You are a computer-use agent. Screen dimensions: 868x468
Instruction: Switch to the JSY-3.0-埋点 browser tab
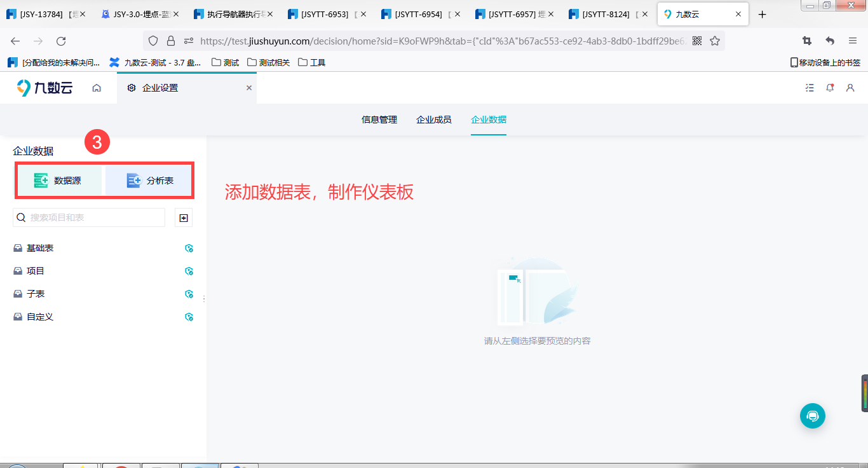pos(140,14)
